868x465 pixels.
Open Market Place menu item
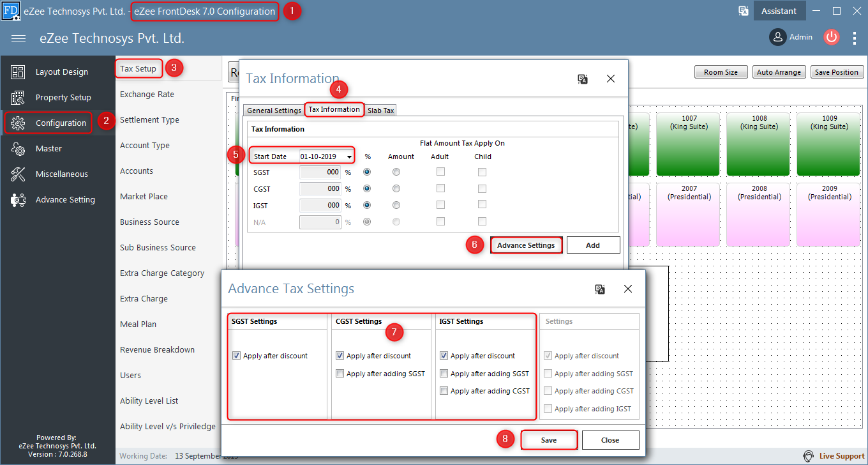click(x=144, y=196)
